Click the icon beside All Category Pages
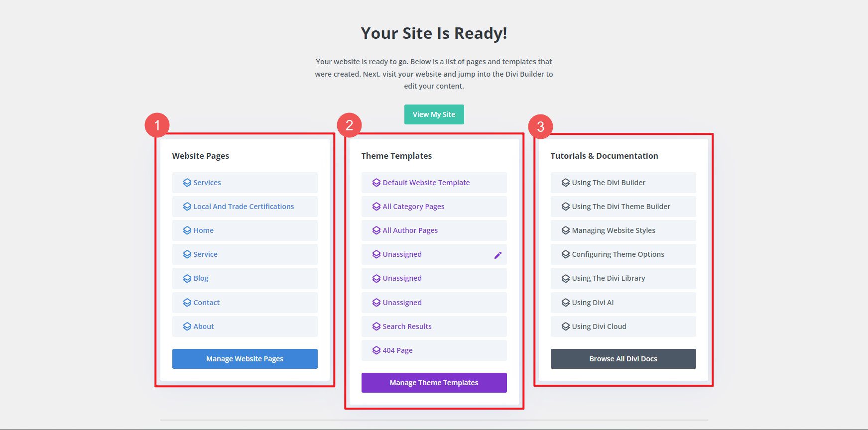Image resolution: width=868 pixels, height=430 pixels. coord(376,207)
